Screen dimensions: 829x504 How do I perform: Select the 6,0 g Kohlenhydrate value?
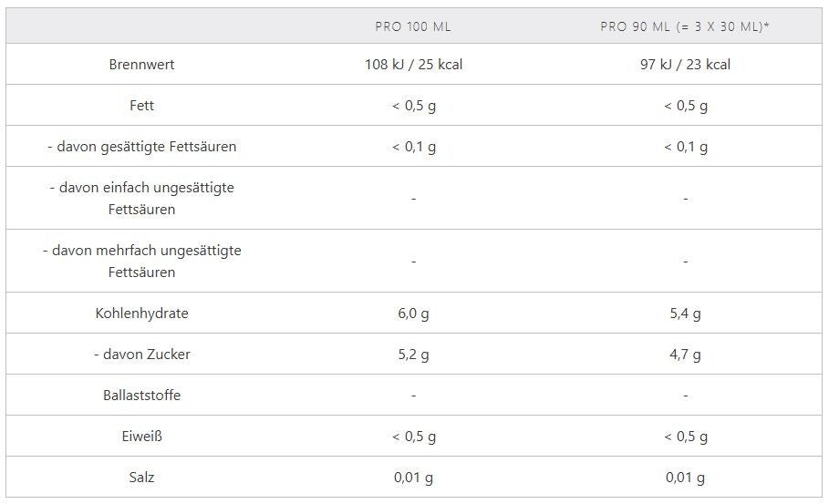413,314
